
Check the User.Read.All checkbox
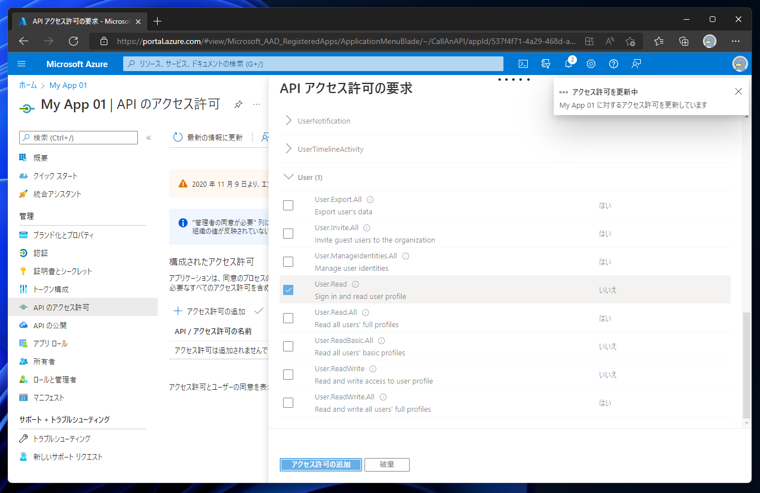288,318
